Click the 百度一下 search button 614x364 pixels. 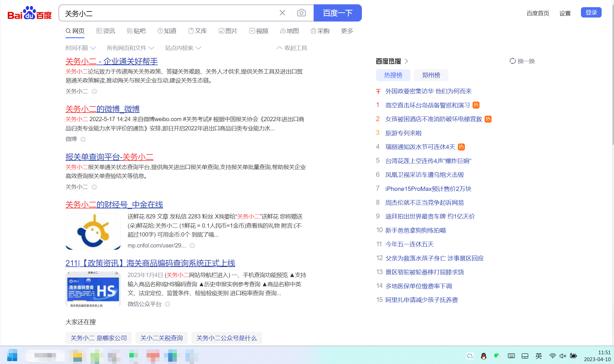[337, 13]
